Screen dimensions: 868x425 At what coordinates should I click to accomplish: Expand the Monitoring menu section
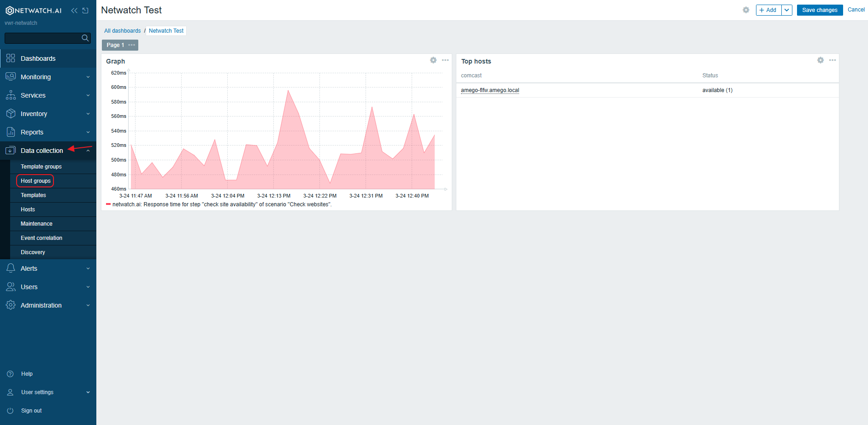(48, 77)
